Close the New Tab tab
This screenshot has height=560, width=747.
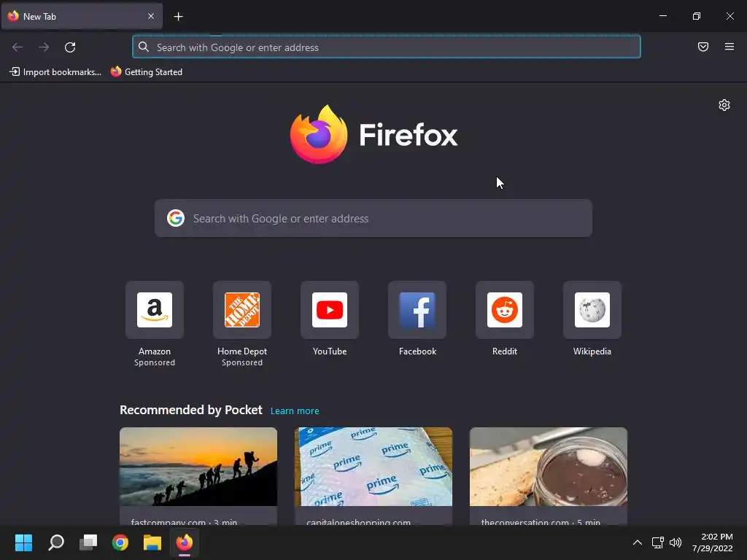click(x=151, y=16)
